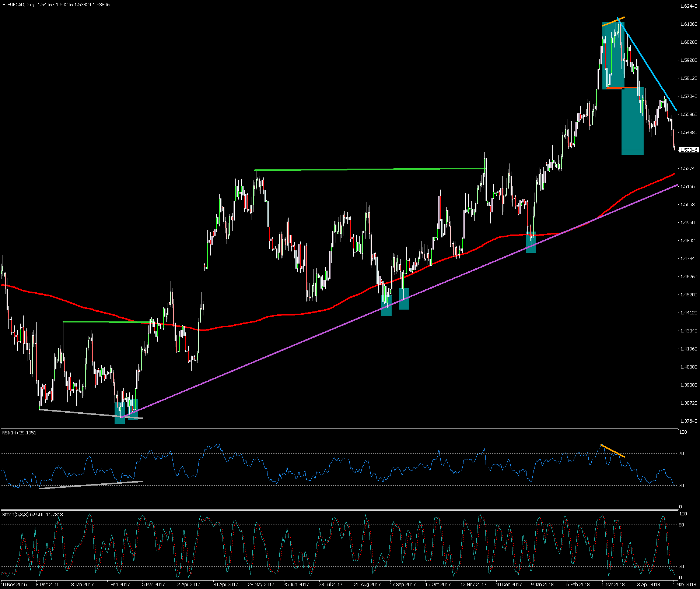Select the lower green horizontal line

click(x=107, y=322)
